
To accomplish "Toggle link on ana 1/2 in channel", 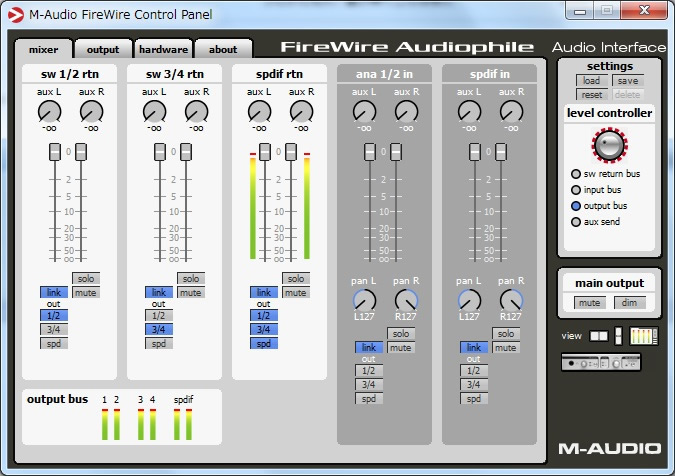I will (x=369, y=347).
